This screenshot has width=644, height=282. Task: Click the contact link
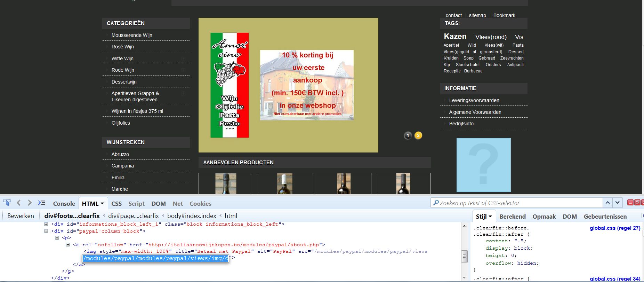click(454, 15)
